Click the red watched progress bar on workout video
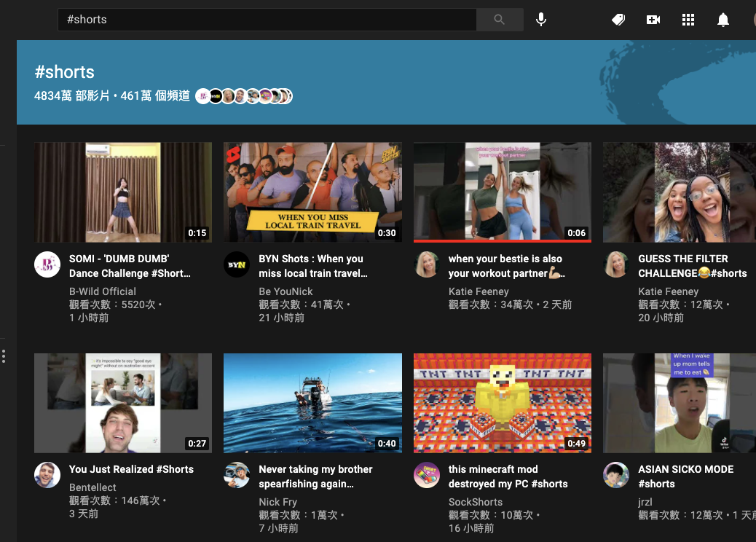The image size is (756, 542). coord(503,240)
